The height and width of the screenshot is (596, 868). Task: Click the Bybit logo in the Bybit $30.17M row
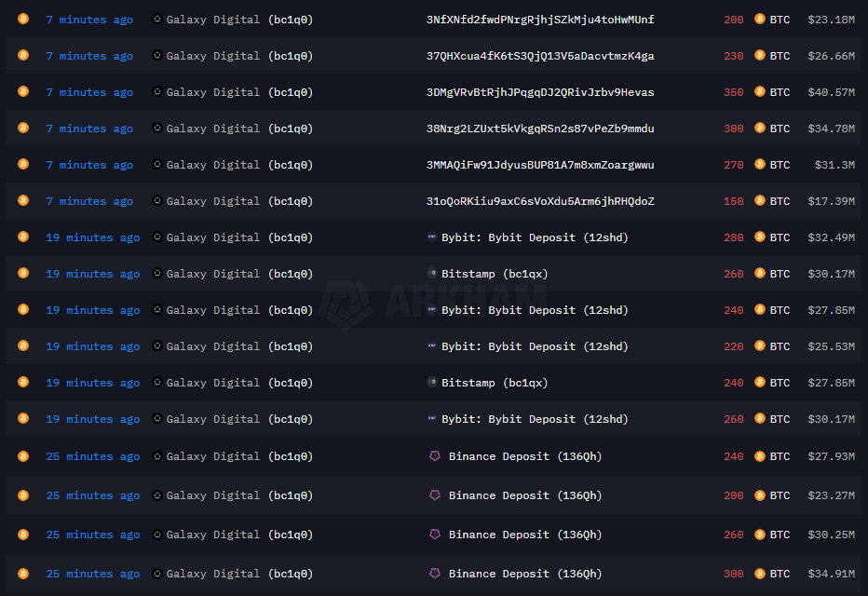432,418
